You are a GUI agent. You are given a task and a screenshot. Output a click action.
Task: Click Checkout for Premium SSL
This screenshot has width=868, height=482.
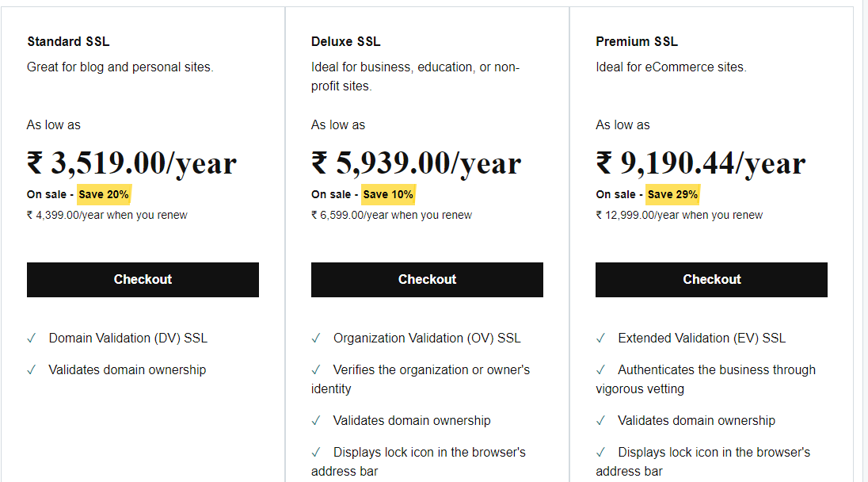tap(711, 280)
